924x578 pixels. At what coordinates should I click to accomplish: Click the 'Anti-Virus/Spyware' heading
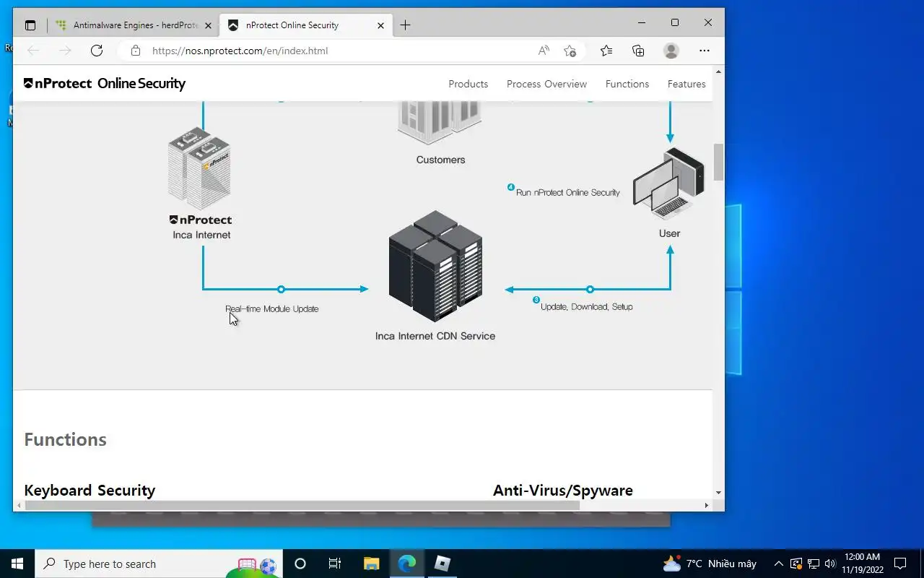pyautogui.click(x=563, y=491)
